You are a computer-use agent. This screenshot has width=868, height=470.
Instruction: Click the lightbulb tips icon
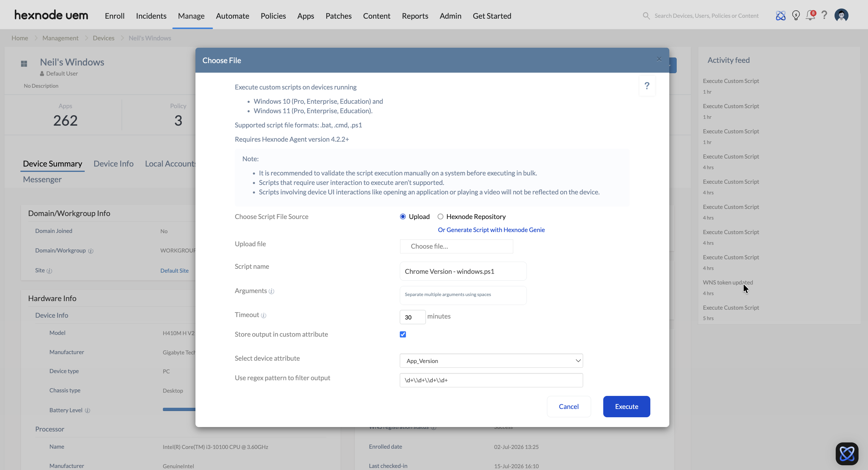pyautogui.click(x=796, y=15)
